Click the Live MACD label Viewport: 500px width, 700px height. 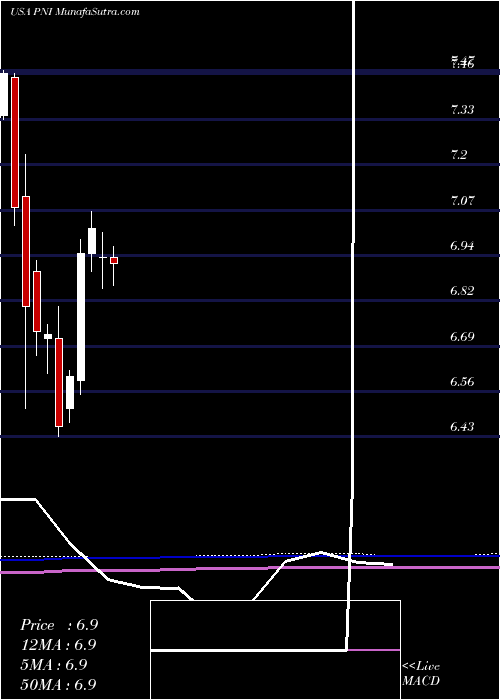coord(421,674)
